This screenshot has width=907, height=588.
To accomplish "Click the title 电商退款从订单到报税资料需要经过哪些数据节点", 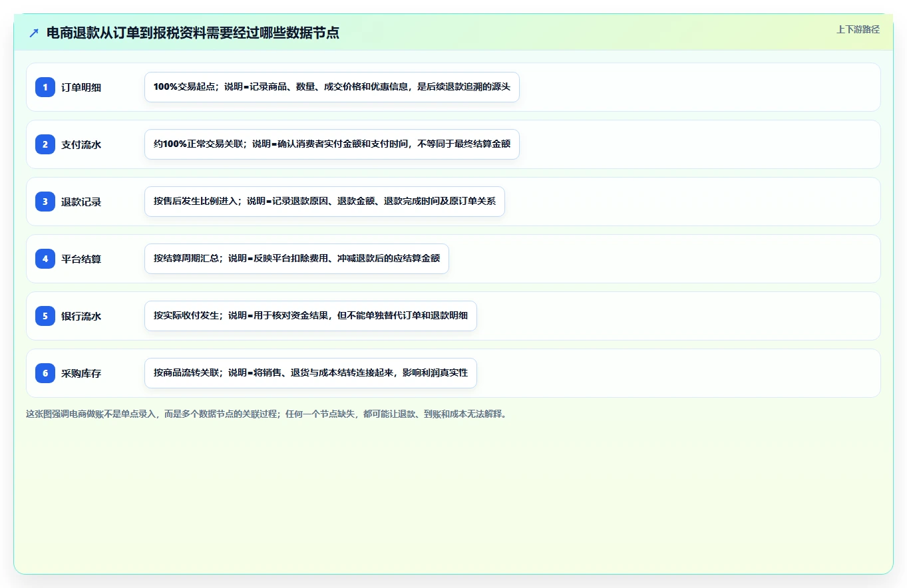I will pos(193,33).
